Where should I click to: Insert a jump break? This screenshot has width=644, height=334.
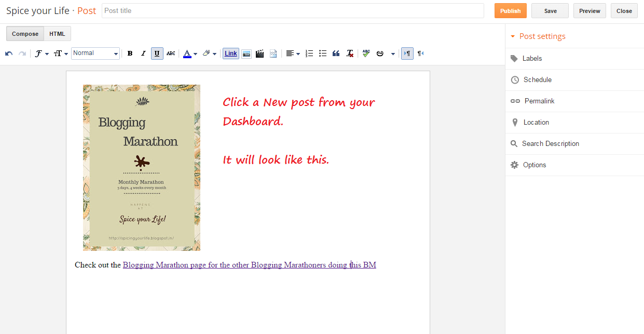[x=273, y=54]
